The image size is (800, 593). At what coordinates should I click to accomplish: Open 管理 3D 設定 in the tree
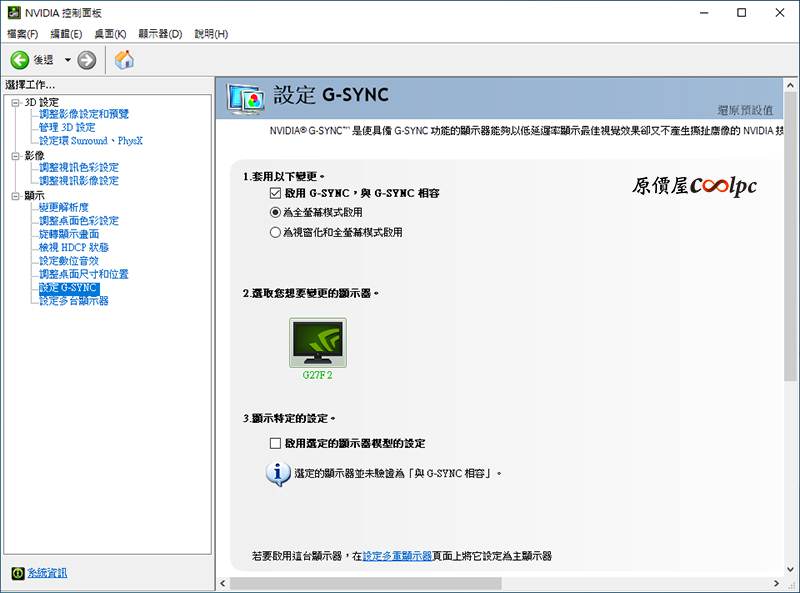tap(67, 127)
